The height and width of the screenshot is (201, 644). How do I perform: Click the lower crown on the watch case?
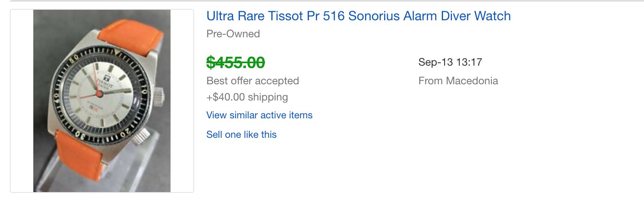[x=143, y=136]
